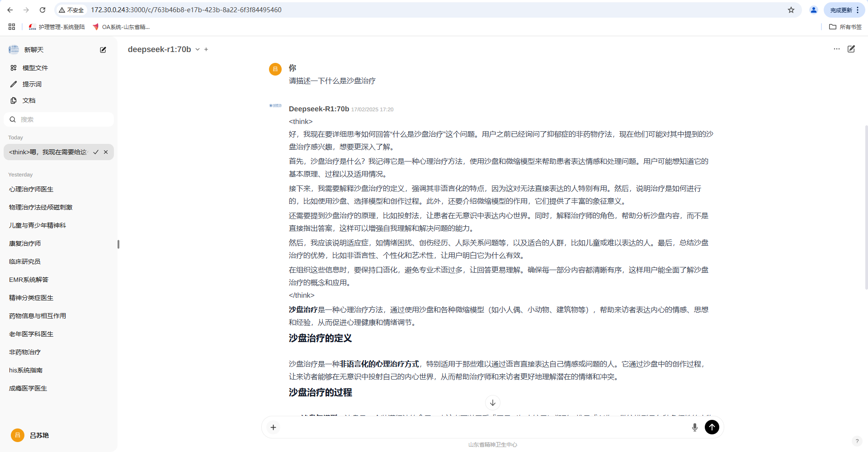Click the sidebar 搜索 field
This screenshot has width=868, height=452.
pyautogui.click(x=59, y=119)
